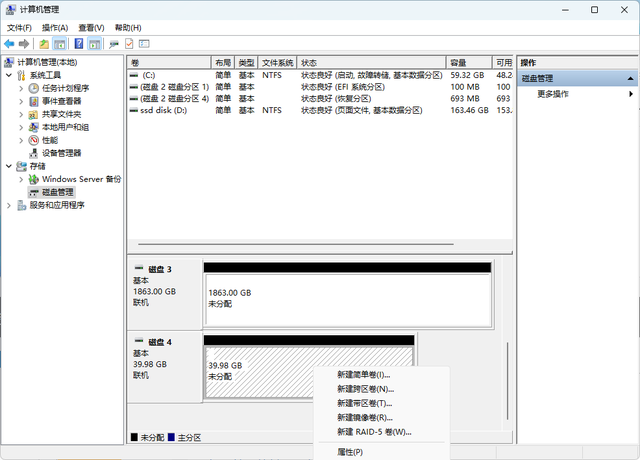Click the volume list horizontal scrollbar
Viewport: 640px width, 460px height.
[296, 244]
